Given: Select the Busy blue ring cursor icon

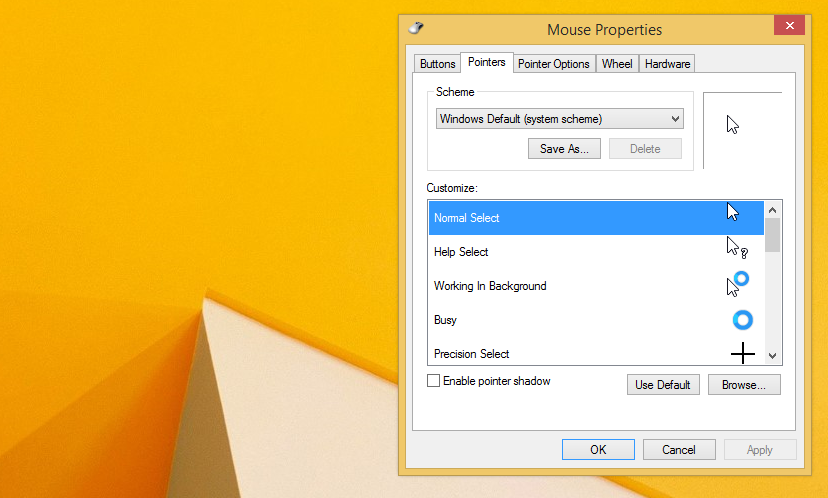Looking at the screenshot, I should (742, 320).
